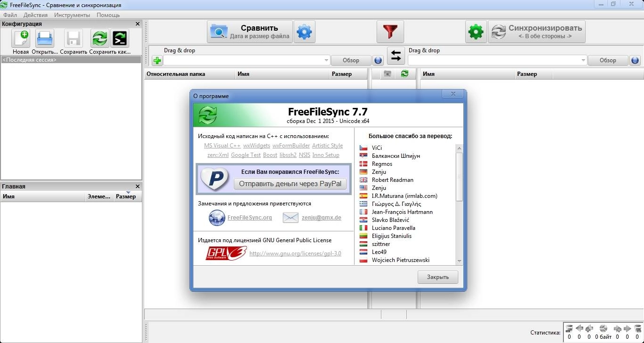The image size is (644, 343).
Task: Open the Inno Setup link
Action: [326, 155]
